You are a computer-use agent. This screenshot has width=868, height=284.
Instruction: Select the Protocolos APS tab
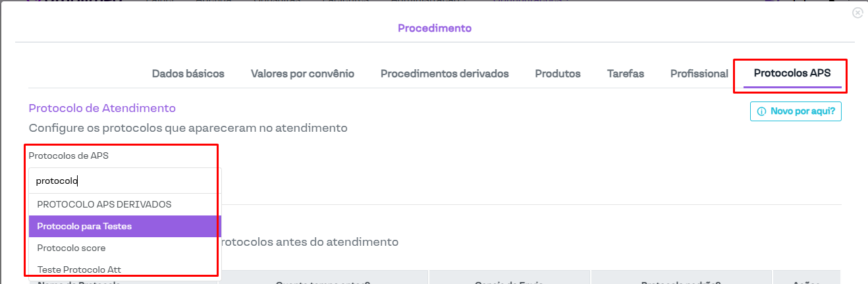[792, 74]
